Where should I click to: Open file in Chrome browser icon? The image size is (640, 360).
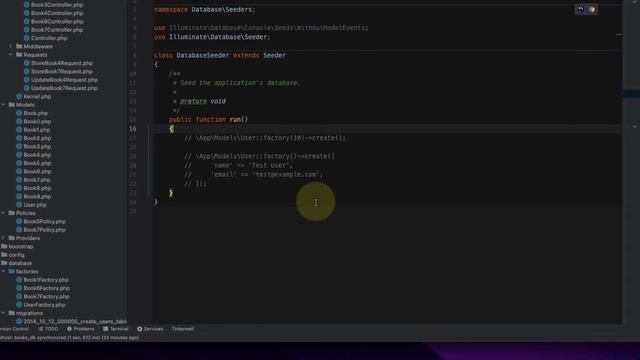click(x=592, y=9)
